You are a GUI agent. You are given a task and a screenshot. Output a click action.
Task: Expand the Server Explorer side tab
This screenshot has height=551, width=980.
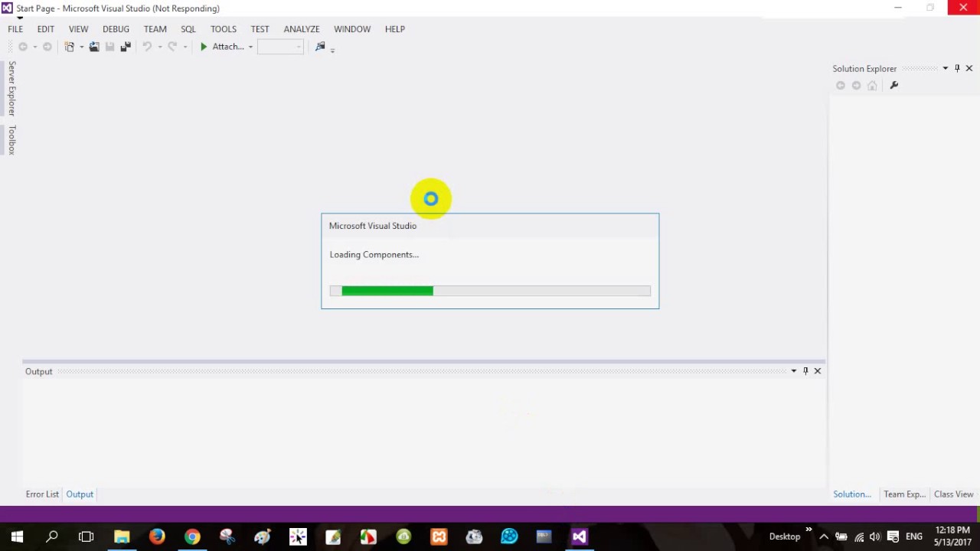click(11, 89)
